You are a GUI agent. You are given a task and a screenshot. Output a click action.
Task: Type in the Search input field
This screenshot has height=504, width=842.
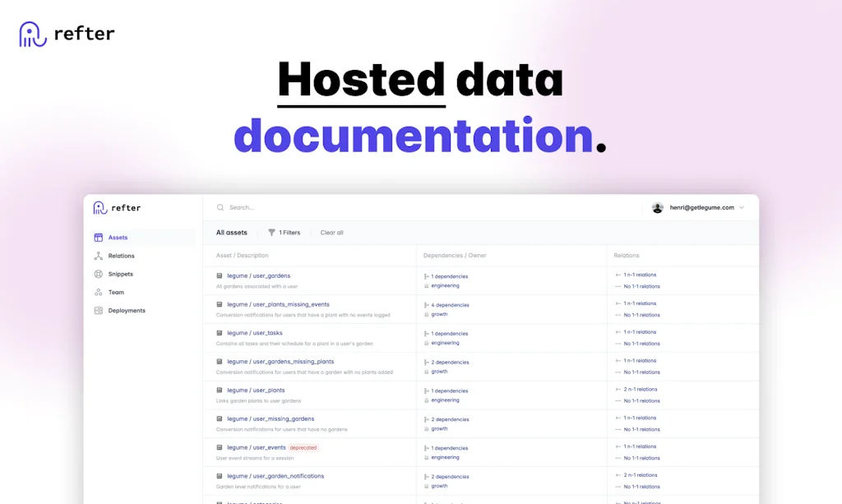(x=411, y=208)
